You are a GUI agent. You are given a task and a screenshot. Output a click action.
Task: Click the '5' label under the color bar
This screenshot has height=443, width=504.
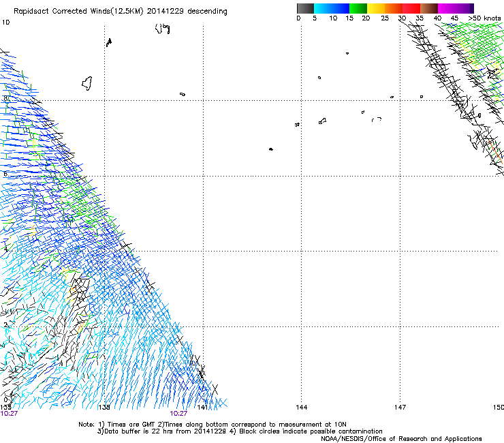[315, 18]
